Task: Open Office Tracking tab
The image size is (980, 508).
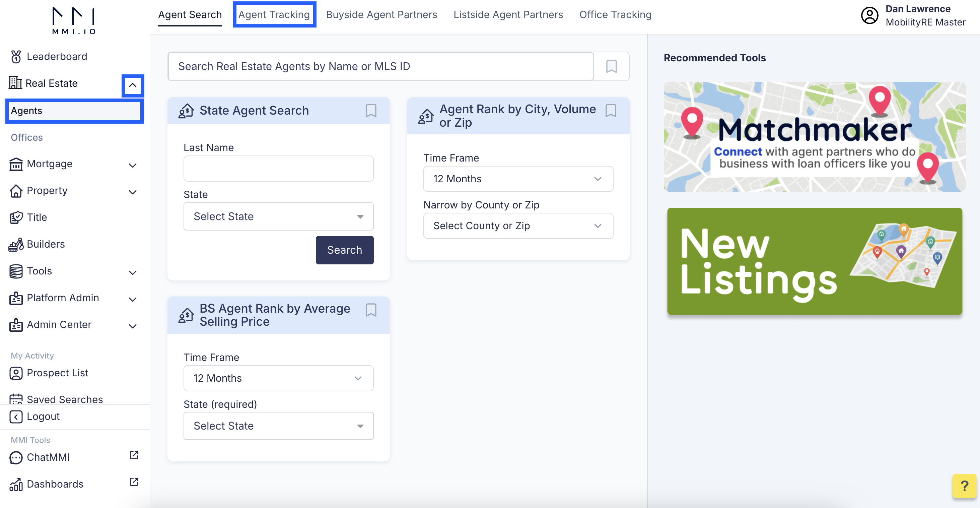Action: click(x=615, y=14)
